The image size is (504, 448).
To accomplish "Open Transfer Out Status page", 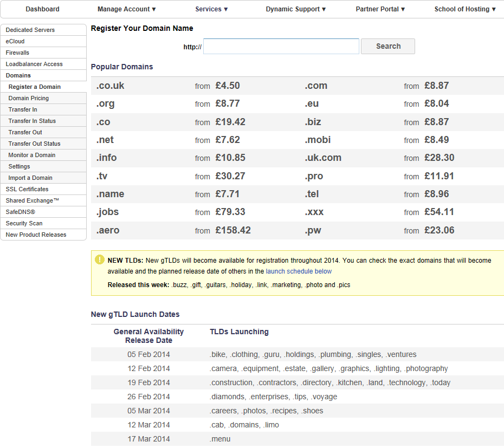I will [x=43, y=144].
